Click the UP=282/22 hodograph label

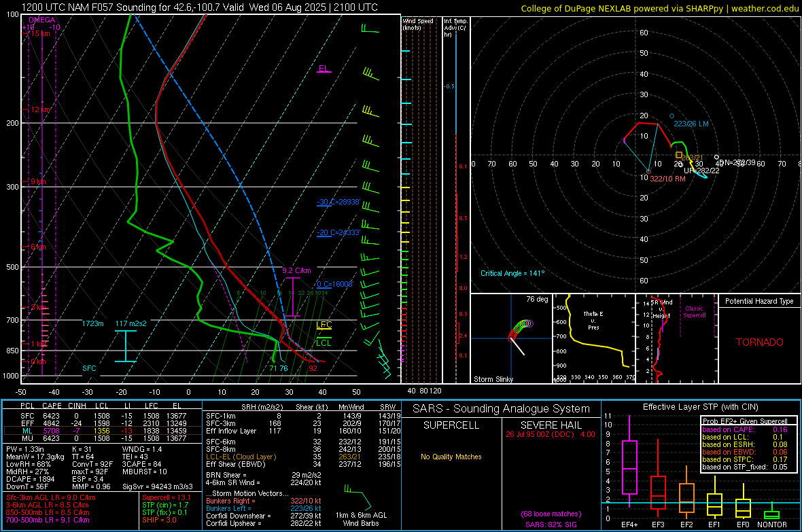(x=701, y=171)
